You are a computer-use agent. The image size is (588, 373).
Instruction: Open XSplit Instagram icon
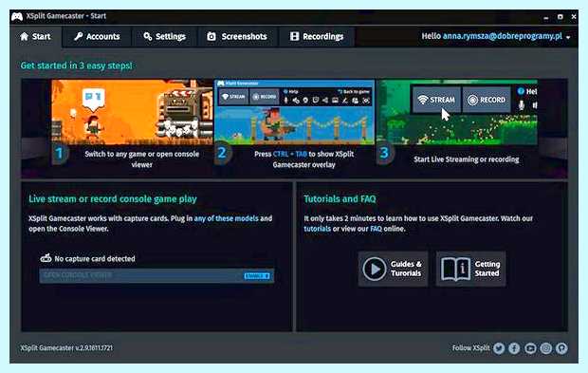(546, 348)
